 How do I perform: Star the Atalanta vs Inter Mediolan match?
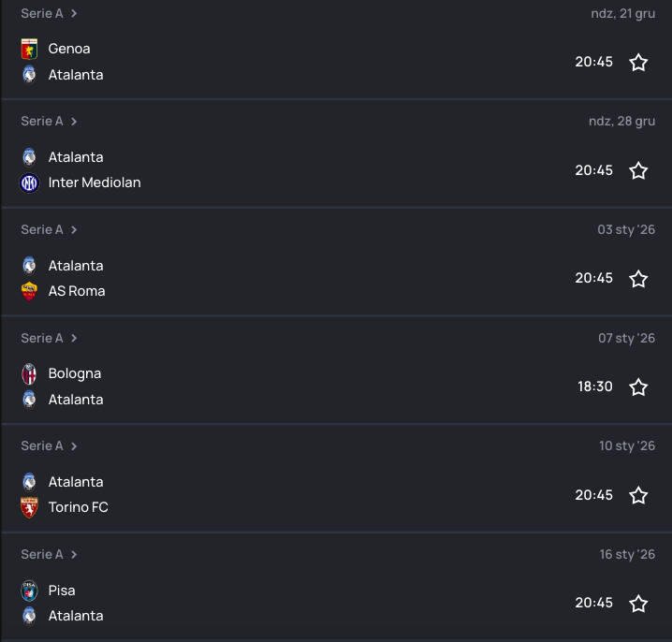(638, 170)
